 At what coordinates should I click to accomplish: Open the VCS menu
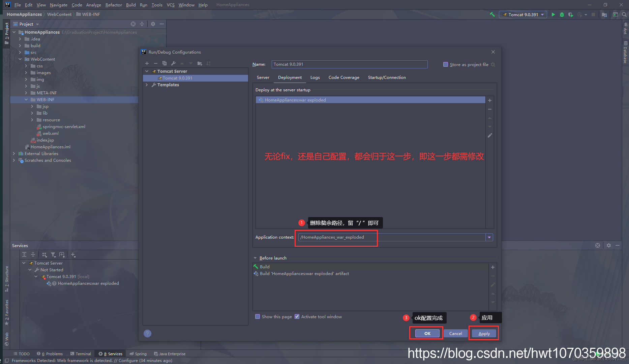[171, 5]
